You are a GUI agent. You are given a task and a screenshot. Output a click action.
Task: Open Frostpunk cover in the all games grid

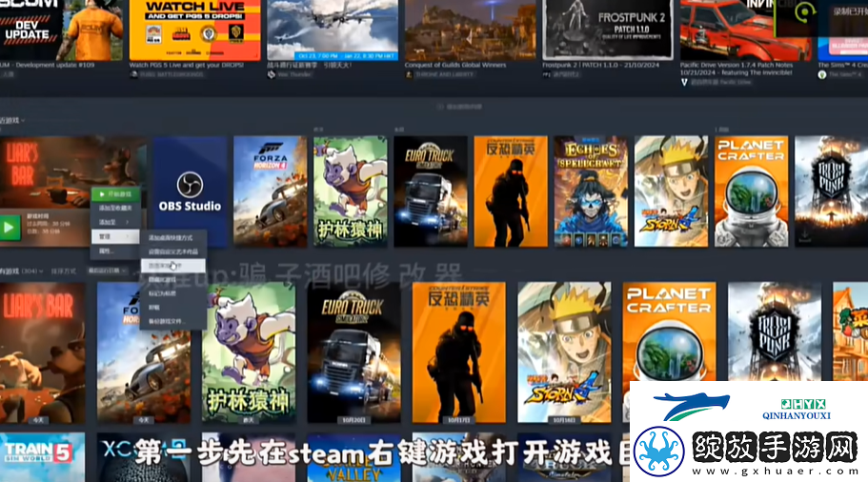coord(775,332)
